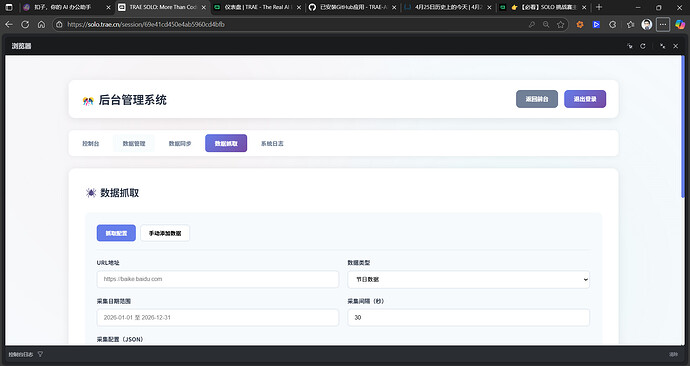Click the 控制台日志 label
Screen dimensions: 690x366
[20, 354]
